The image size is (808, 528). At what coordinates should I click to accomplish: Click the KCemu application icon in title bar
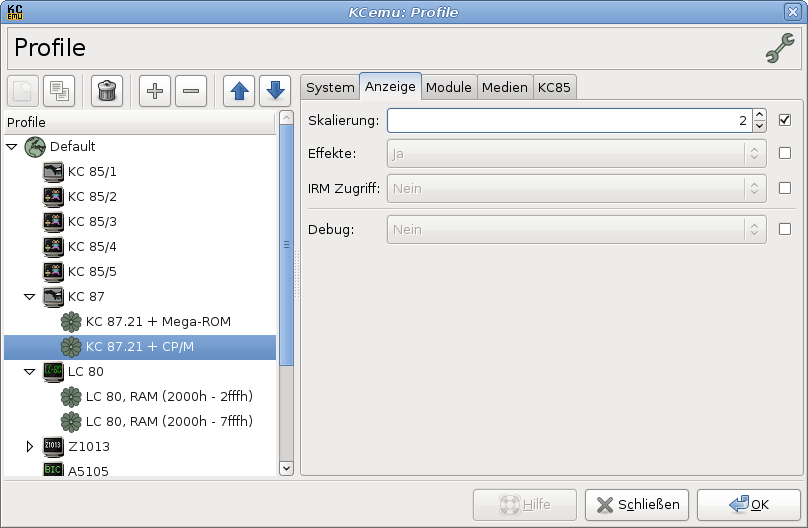click(14, 12)
